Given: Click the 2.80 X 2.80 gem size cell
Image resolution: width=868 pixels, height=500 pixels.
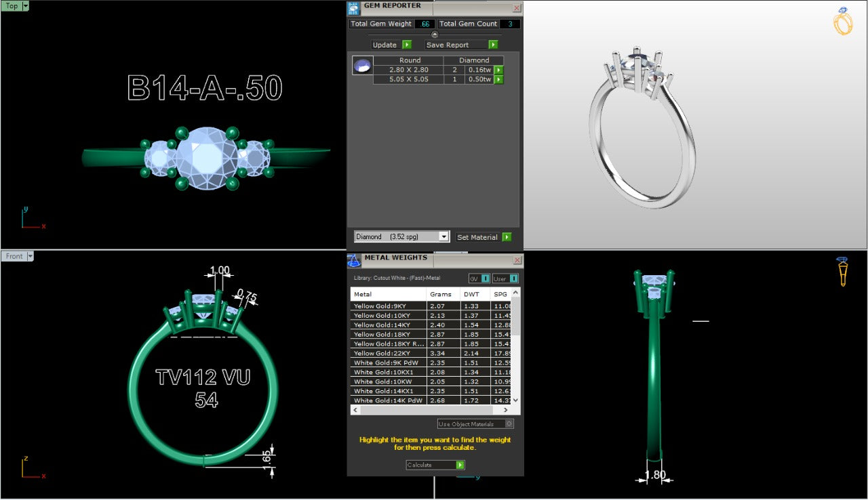Looking at the screenshot, I should coord(408,70).
